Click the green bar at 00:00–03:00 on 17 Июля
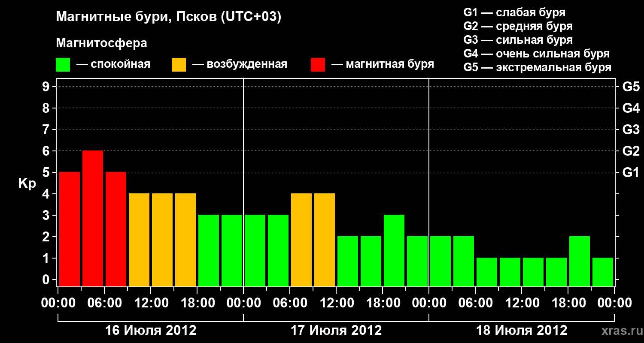Screen dimensions: 644x343 [x=255, y=251]
